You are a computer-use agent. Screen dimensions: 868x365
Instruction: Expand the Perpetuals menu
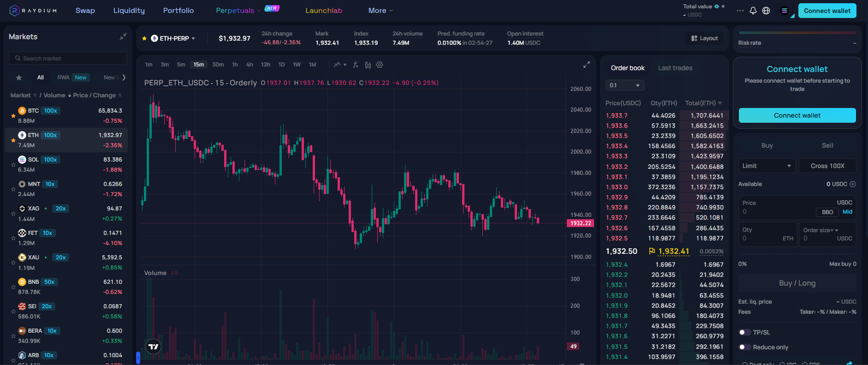(238, 11)
